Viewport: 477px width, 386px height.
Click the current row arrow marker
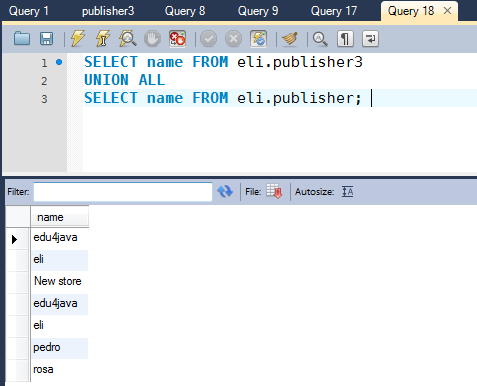14,239
